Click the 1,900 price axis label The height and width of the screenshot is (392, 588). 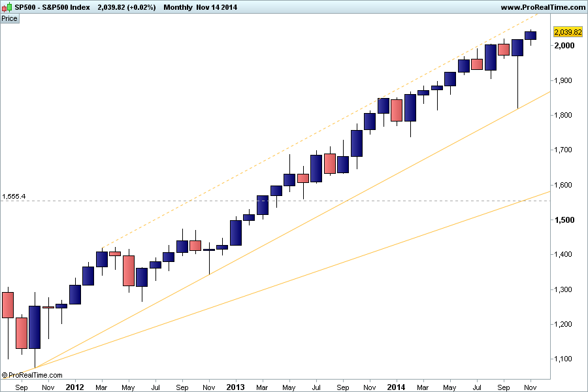coord(564,80)
